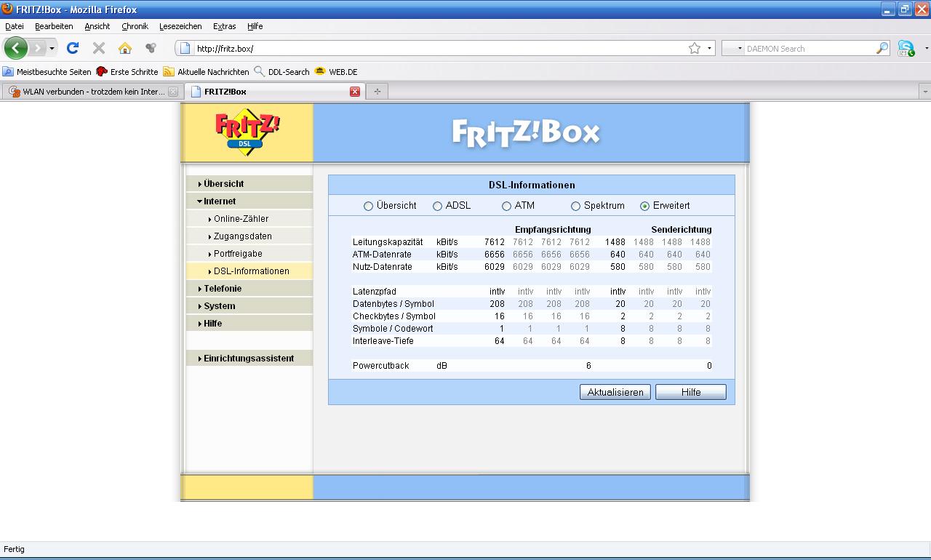Click the ATM-Datenrate label
Screen dimensions: 931x560
tap(383, 255)
